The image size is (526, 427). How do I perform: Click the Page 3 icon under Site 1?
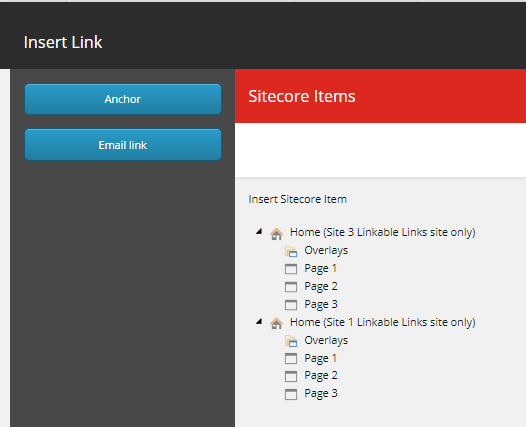click(x=291, y=394)
